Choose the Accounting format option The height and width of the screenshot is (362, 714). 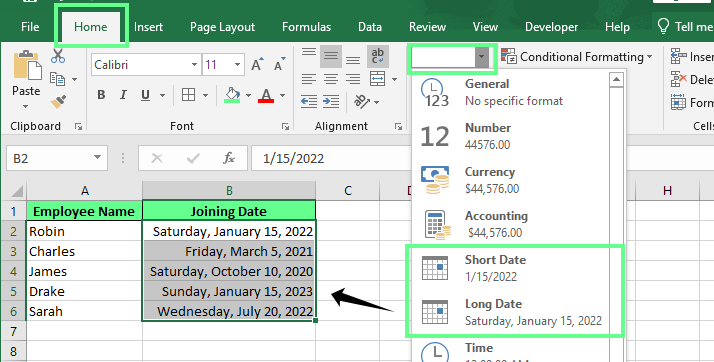pyautogui.click(x=510, y=224)
